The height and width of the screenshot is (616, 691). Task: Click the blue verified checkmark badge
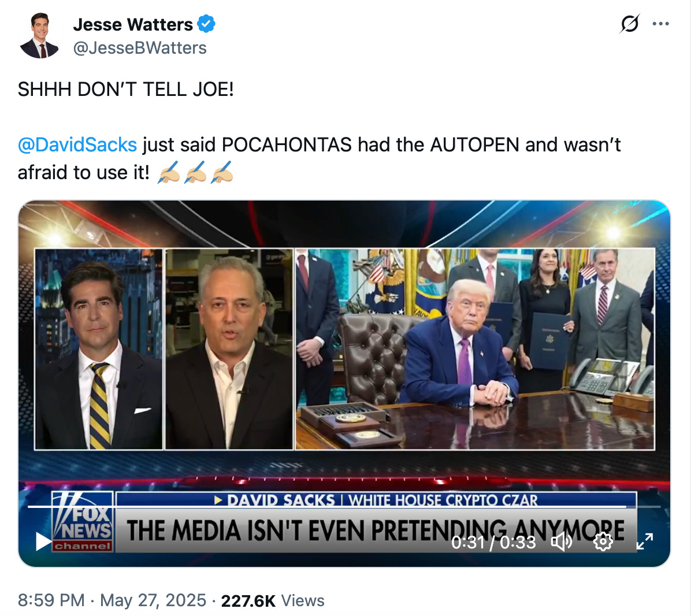click(206, 24)
